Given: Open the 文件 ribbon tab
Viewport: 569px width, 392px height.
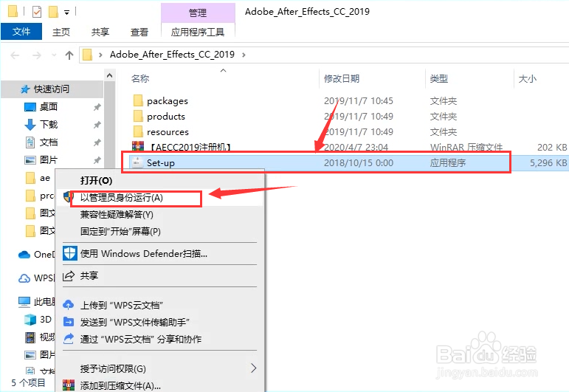Looking at the screenshot, I should point(21,32).
